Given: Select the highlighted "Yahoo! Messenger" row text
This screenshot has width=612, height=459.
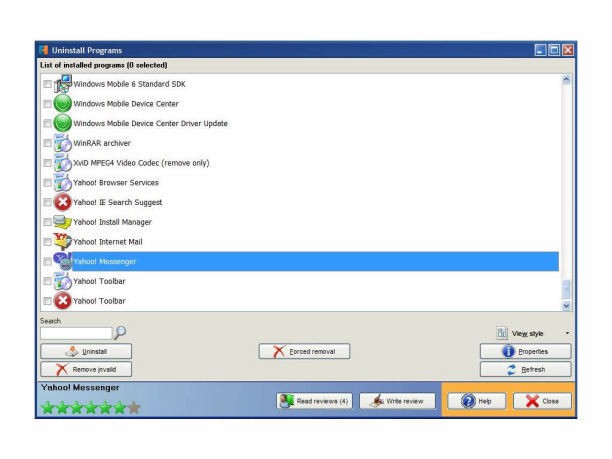Looking at the screenshot, I should (105, 262).
